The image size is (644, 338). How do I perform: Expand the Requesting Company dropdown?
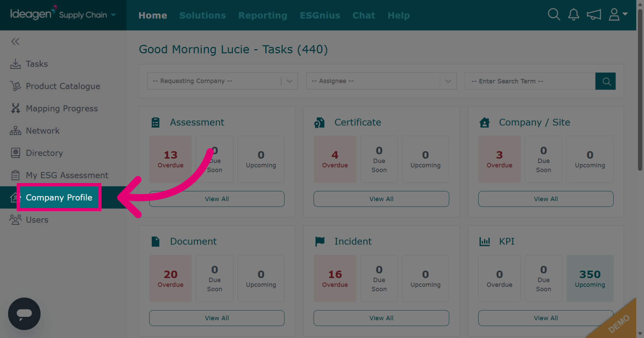click(x=222, y=81)
